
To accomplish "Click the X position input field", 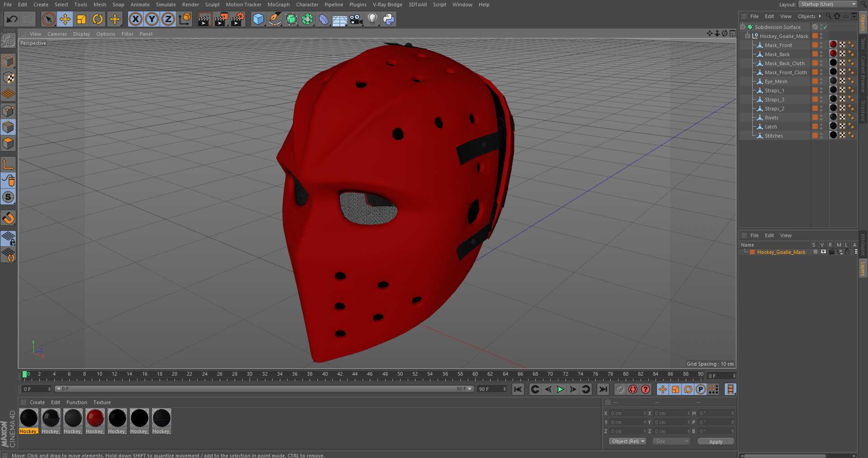I will [x=628, y=413].
